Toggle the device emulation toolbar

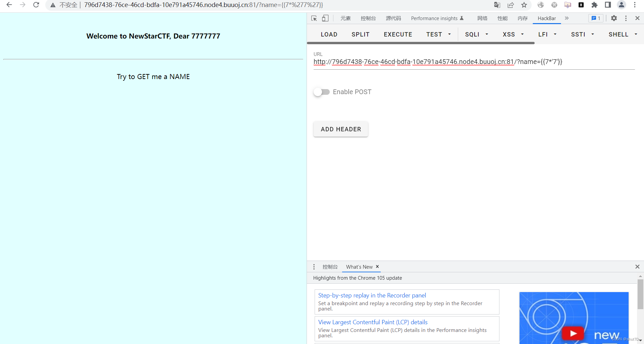point(325,18)
